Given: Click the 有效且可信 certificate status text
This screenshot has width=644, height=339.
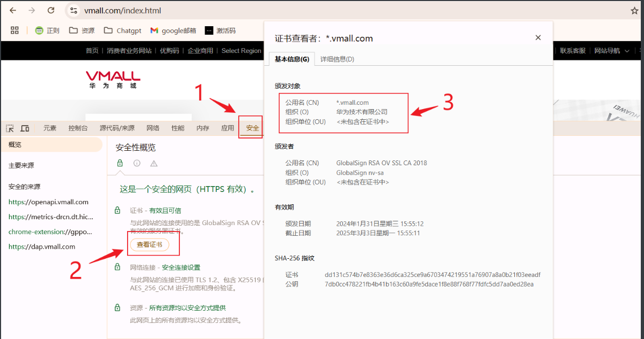Looking at the screenshot, I should pos(165,211).
